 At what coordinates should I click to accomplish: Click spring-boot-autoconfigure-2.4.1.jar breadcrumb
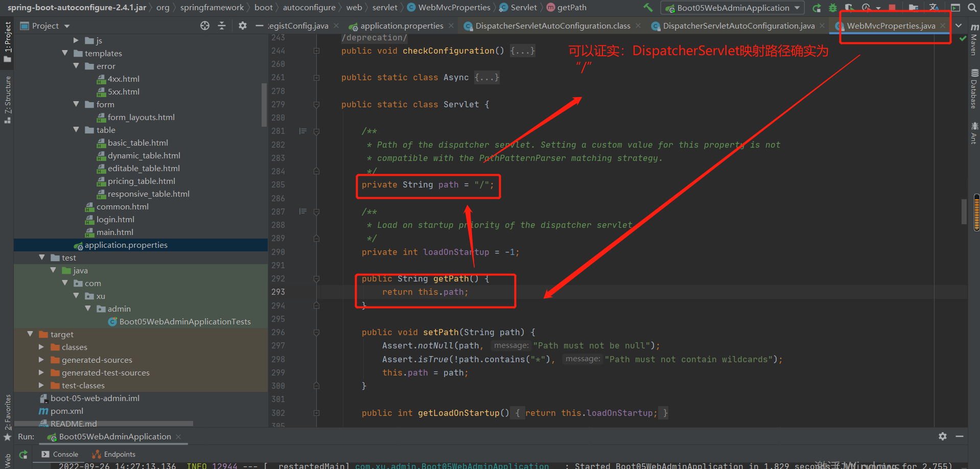click(x=77, y=8)
